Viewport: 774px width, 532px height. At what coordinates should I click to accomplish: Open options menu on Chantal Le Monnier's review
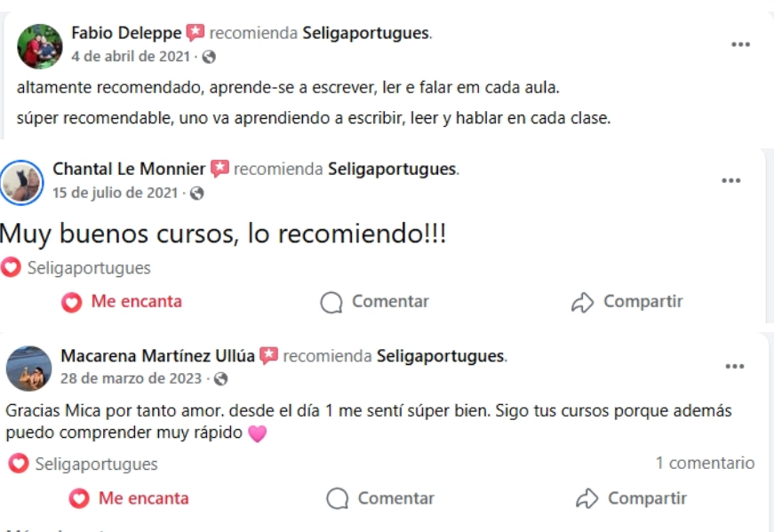(730, 180)
